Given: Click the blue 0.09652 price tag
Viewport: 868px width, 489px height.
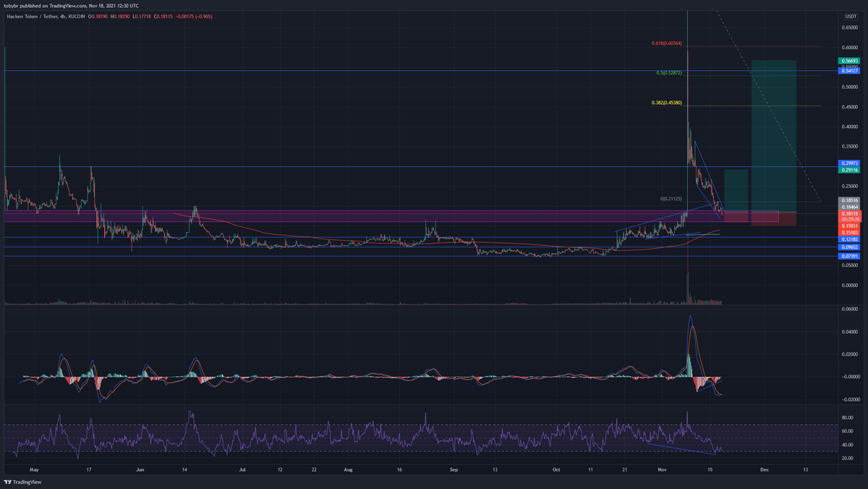Looking at the screenshot, I should coord(849,247).
